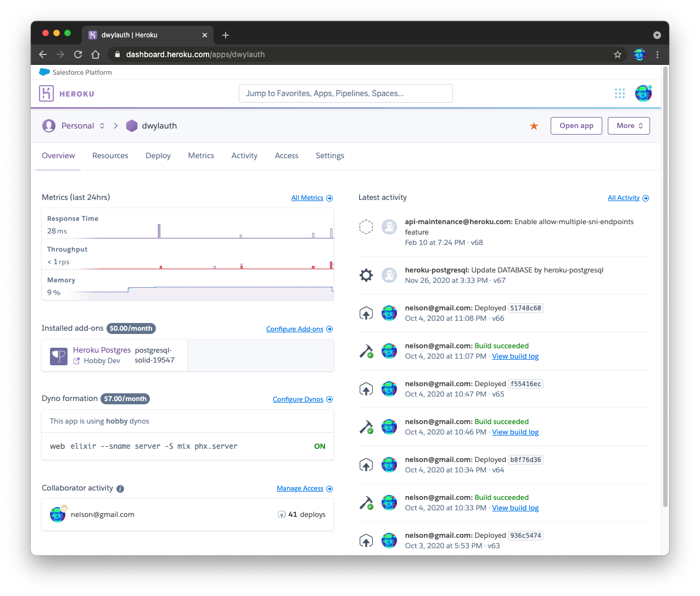Click the Heroku logo icon
The width and height of the screenshot is (700, 596).
[47, 93]
